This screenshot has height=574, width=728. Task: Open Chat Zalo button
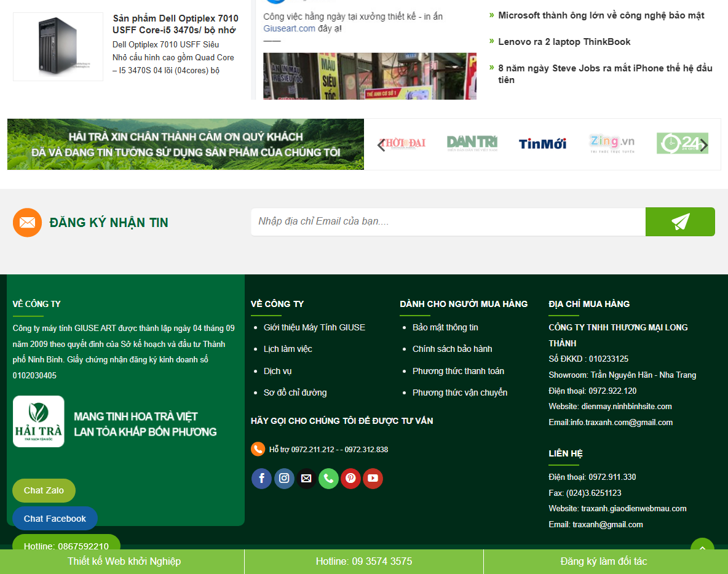pyautogui.click(x=44, y=490)
